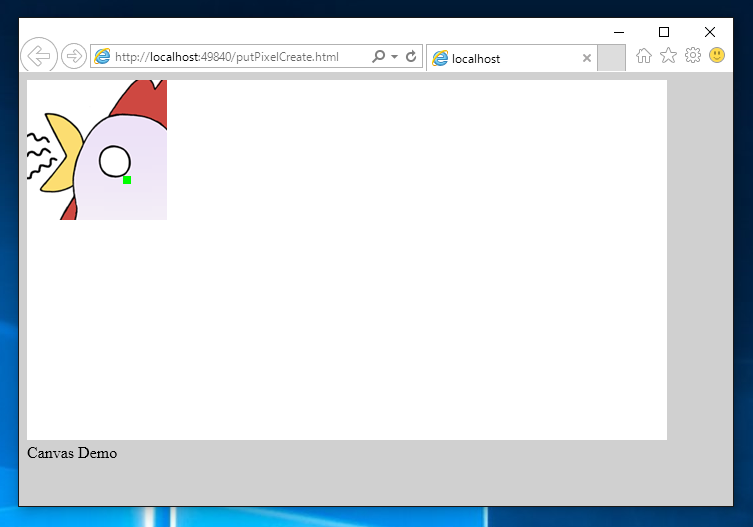Click the address bar URL putPixelCreate.html
This screenshot has height=527, width=753.
pyautogui.click(x=227, y=57)
